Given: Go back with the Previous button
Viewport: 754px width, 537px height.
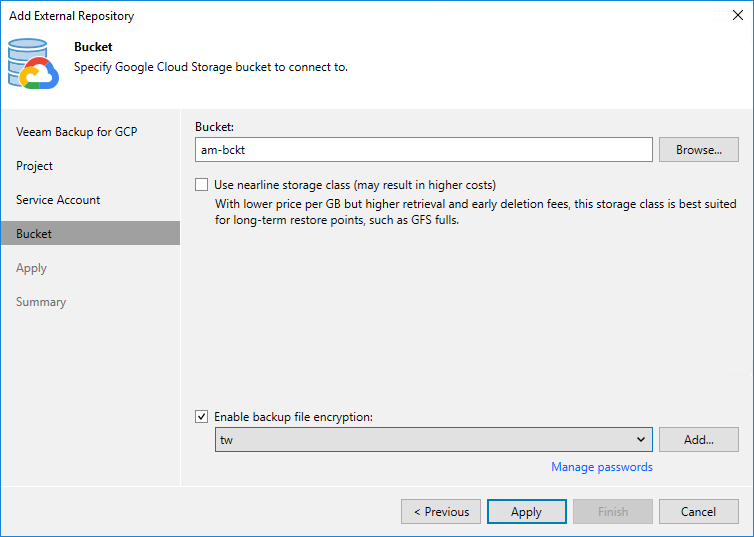Looking at the screenshot, I should coord(440,512).
